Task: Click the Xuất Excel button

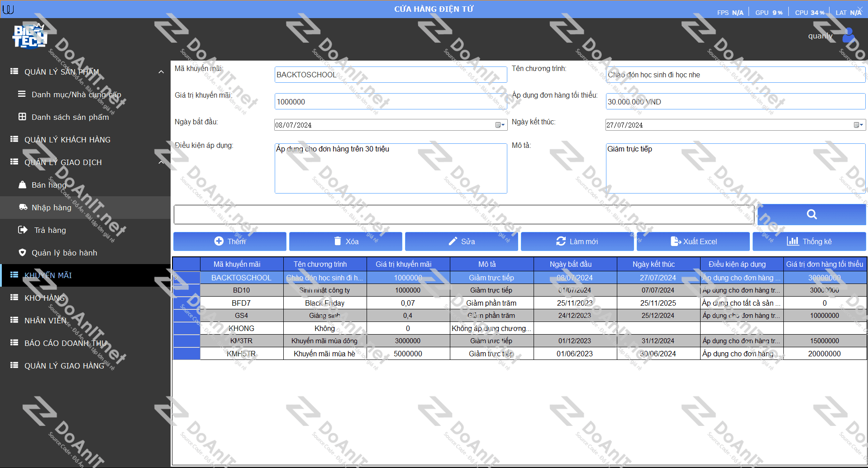Action: click(693, 241)
